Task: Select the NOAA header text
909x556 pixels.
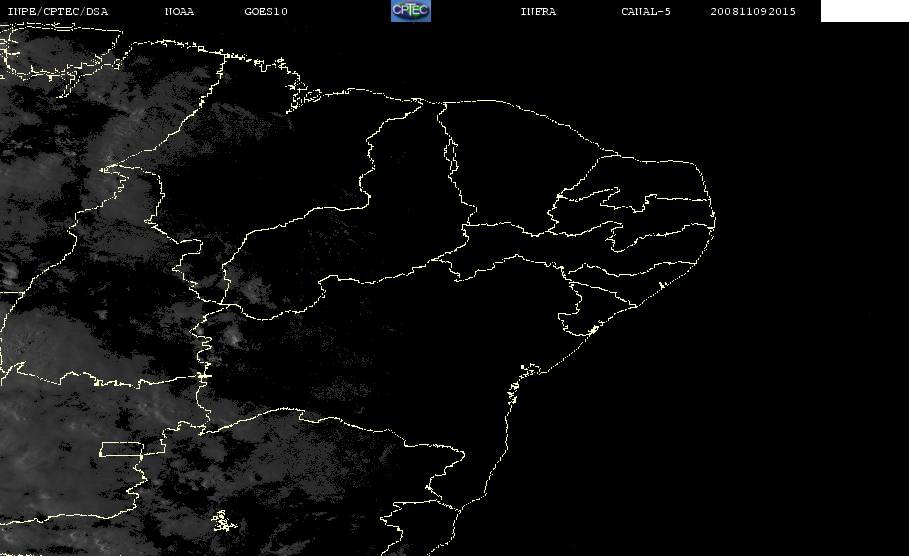Action: [179, 11]
